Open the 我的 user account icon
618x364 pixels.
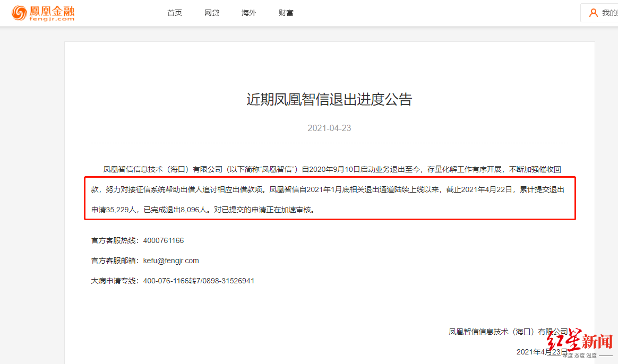605,12
